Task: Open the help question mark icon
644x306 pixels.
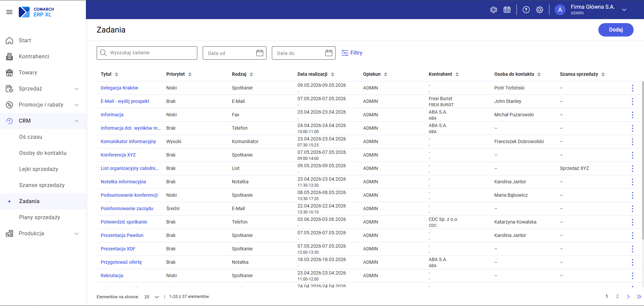Action: [526, 10]
